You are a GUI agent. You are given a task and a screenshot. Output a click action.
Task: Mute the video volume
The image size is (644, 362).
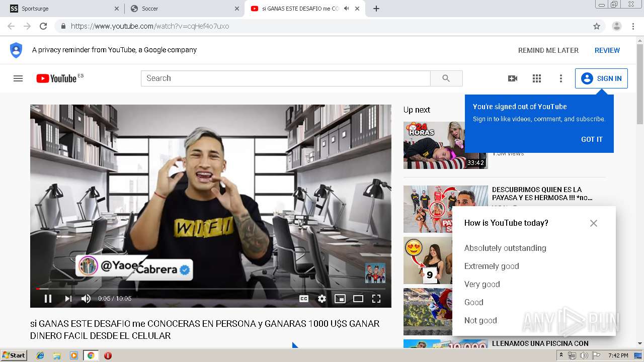[86, 299]
